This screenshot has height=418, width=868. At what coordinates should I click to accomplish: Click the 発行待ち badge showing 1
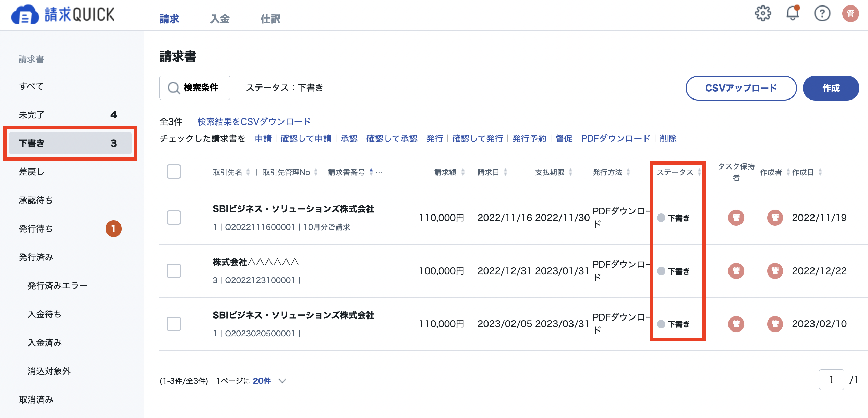point(113,229)
